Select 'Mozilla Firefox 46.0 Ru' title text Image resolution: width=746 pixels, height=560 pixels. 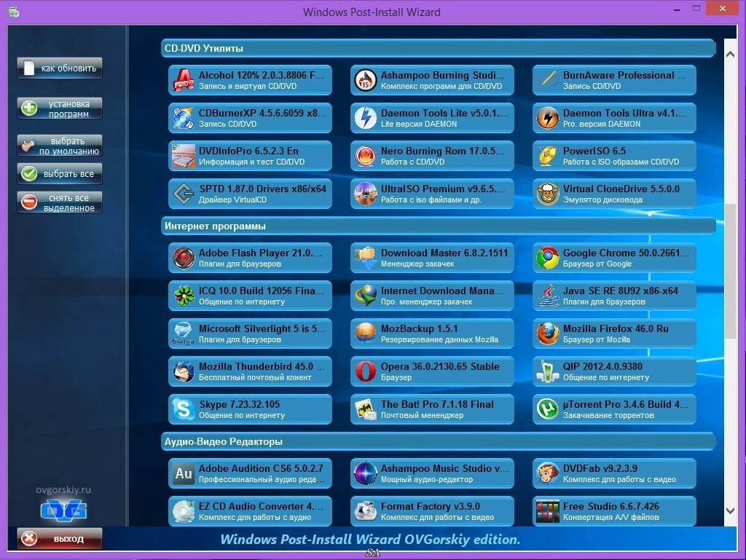(x=616, y=328)
